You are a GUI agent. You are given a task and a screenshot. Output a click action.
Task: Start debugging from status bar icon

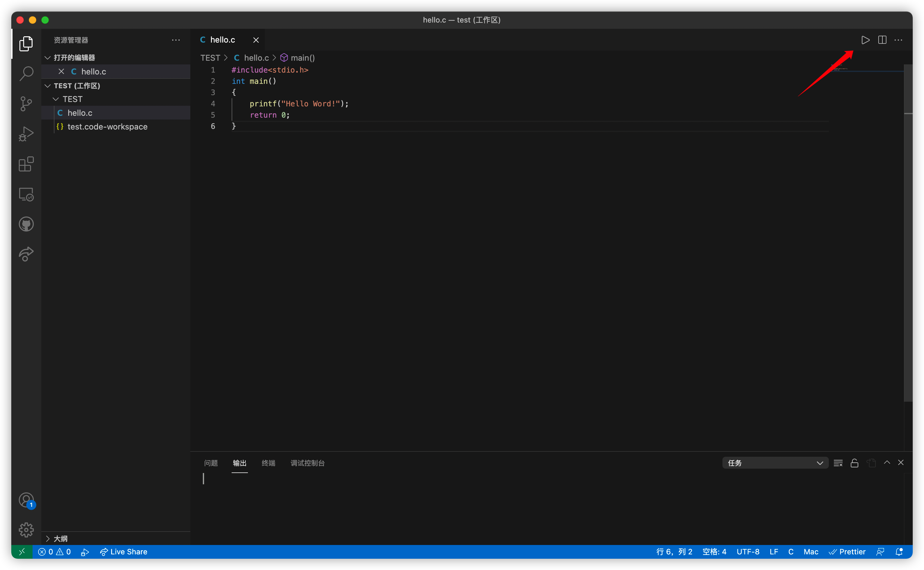tap(85, 552)
